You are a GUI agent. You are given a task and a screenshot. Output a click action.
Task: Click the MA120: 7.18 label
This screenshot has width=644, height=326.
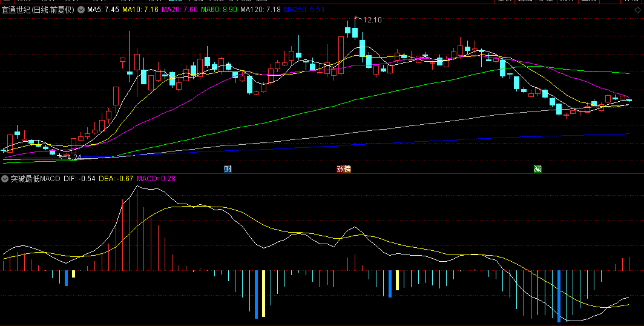[260, 10]
